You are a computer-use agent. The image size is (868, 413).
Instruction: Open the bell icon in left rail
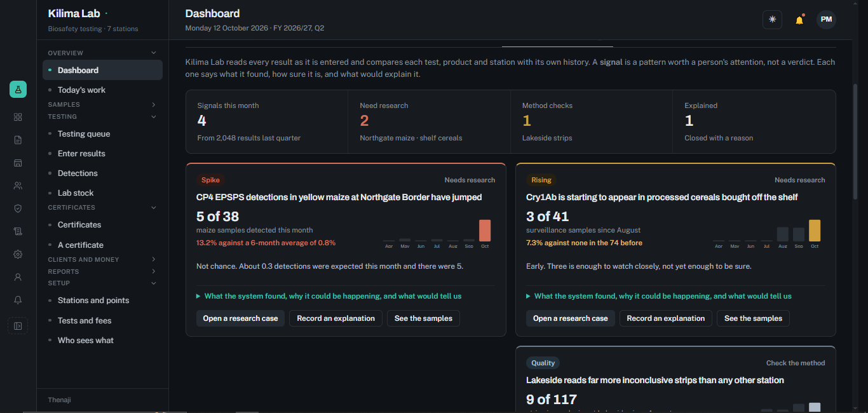(18, 300)
